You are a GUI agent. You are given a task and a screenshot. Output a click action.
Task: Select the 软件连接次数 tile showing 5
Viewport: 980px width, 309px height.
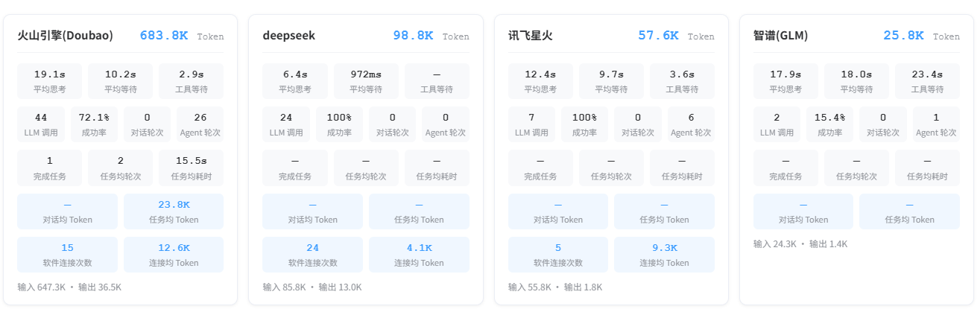558,255
